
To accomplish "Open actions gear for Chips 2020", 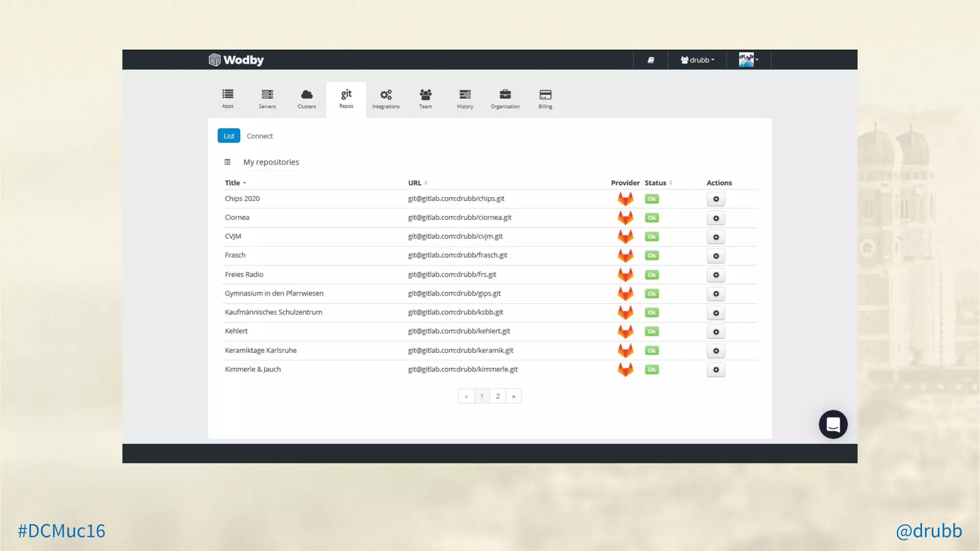I will pos(716,199).
